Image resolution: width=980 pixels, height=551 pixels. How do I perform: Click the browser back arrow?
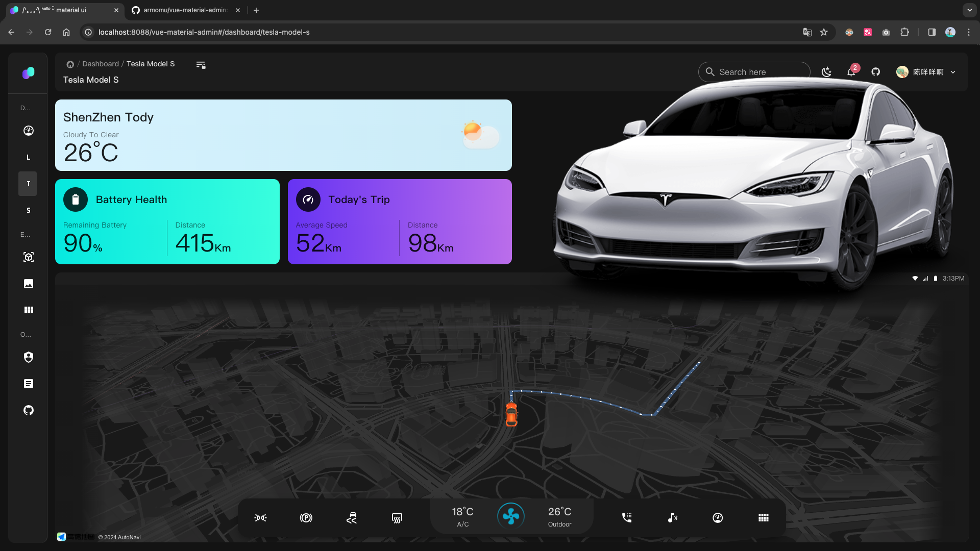[11, 32]
